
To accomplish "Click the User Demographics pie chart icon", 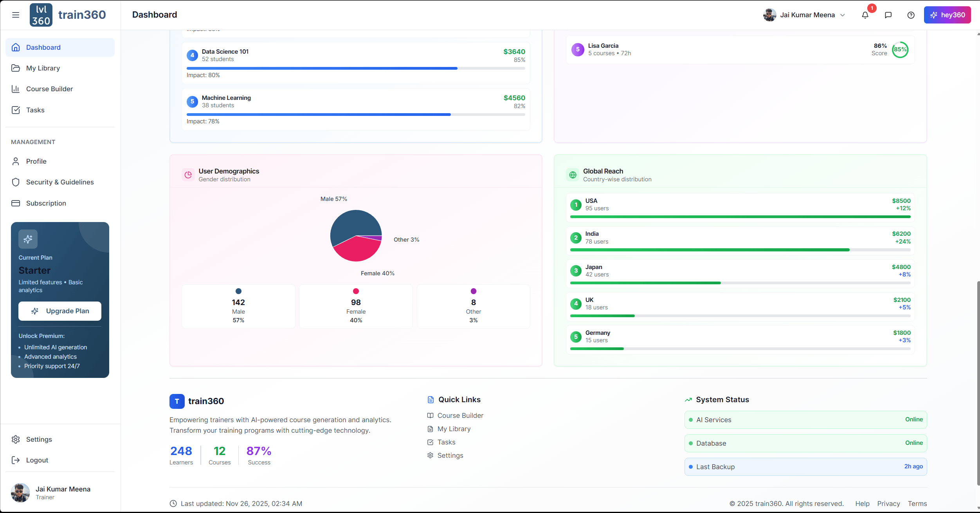I will click(188, 175).
